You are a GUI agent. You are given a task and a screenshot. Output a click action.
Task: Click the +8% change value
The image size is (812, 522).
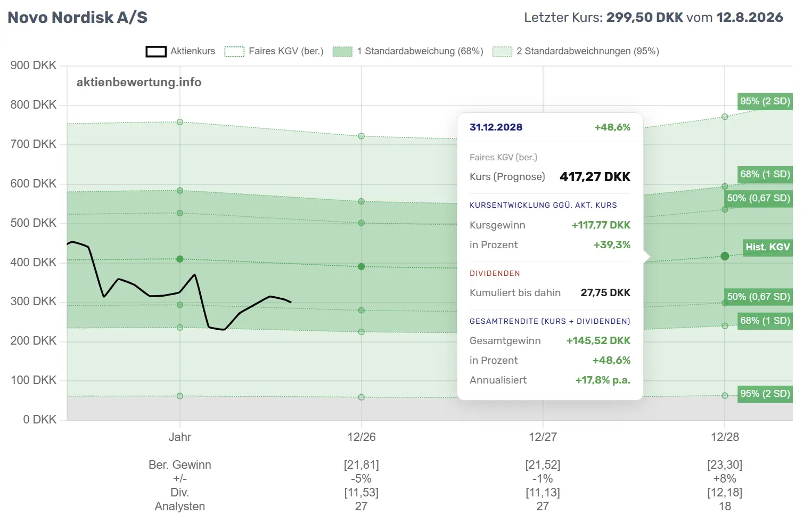click(725, 479)
